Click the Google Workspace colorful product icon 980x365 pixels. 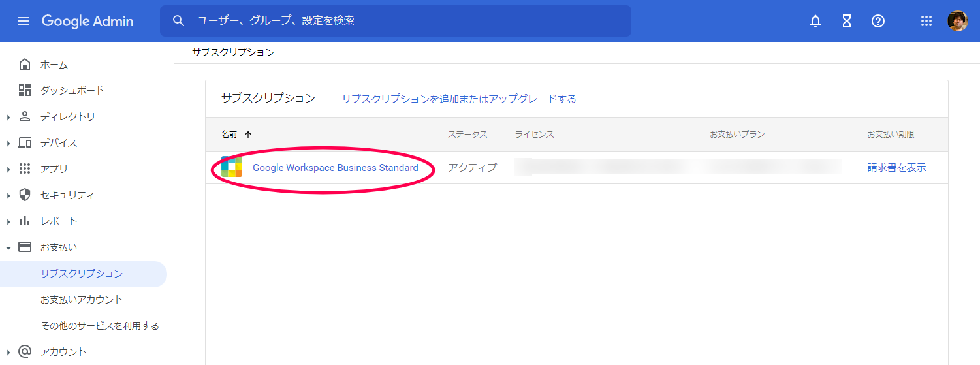click(x=232, y=167)
